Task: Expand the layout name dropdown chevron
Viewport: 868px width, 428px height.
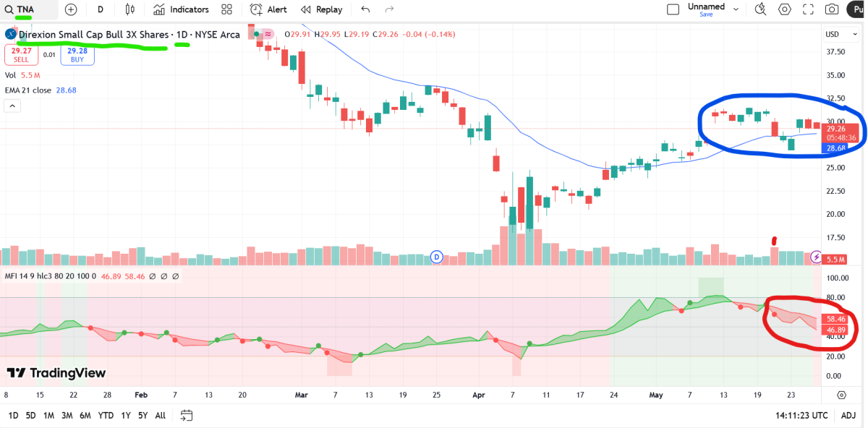Action: (x=736, y=9)
